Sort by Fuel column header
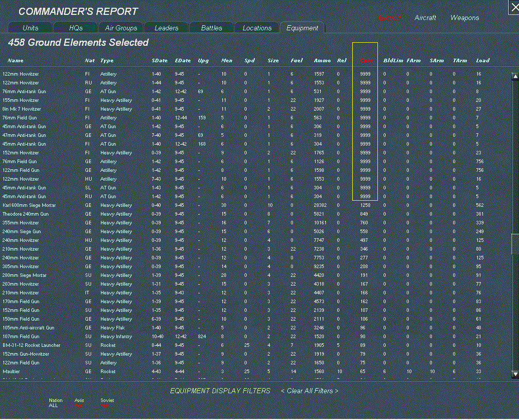This screenshot has width=519, height=420. (297, 61)
